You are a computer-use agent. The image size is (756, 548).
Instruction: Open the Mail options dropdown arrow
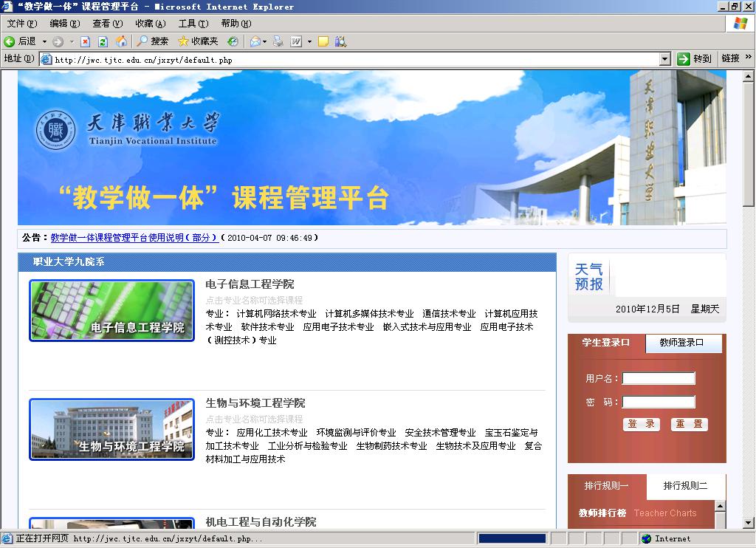tap(264, 41)
